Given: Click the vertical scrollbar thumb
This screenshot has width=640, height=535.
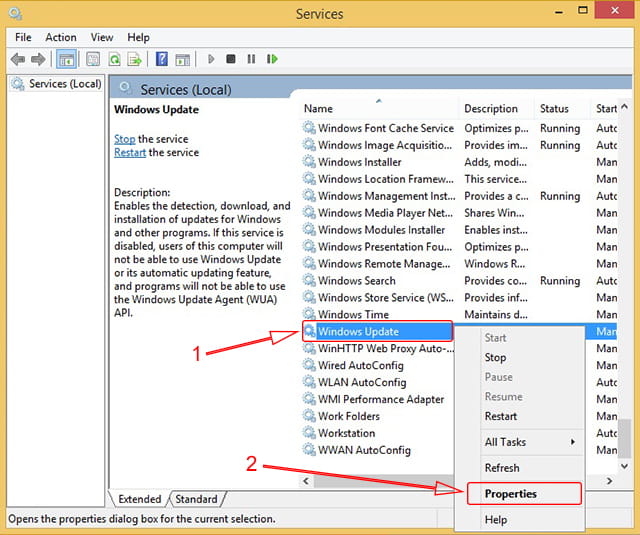Looking at the screenshot, I should (x=624, y=438).
